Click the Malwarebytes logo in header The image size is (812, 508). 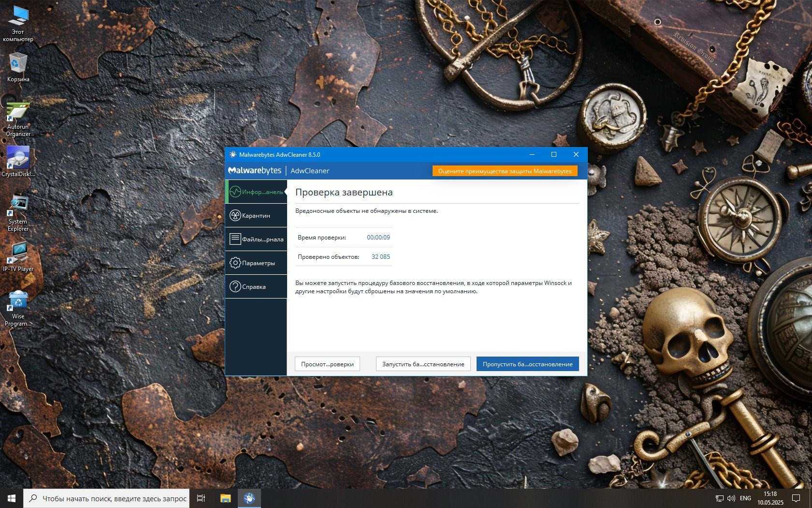coord(255,171)
